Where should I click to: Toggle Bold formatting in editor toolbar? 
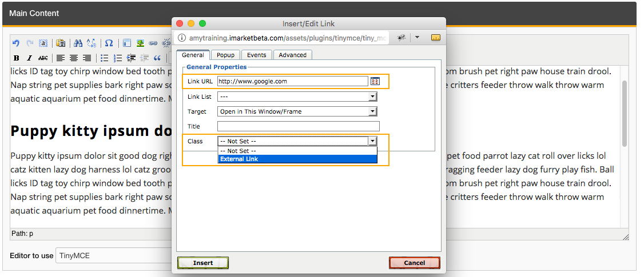tap(16, 58)
